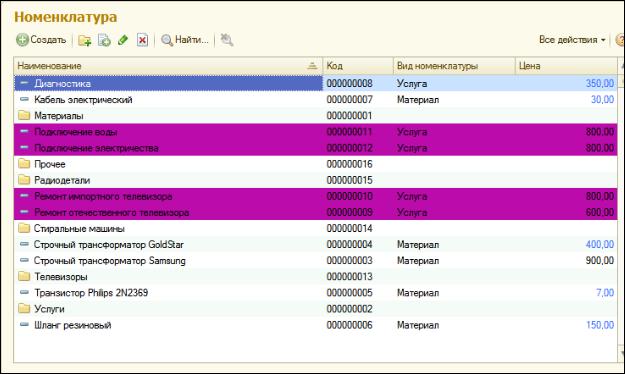
Task: Click the green plus icon on Создать
Action: pyautogui.click(x=22, y=40)
